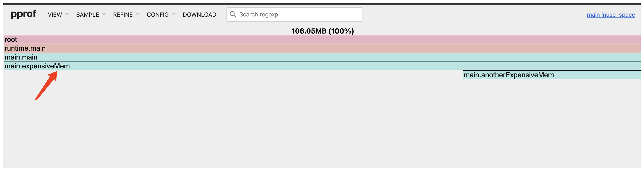The width and height of the screenshot is (644, 171).
Task: Open the SAMPLE menu
Action: coord(88,15)
